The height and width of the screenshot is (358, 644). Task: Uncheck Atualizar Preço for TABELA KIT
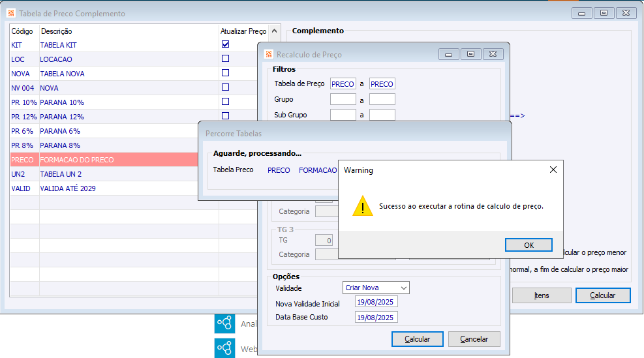pos(225,44)
